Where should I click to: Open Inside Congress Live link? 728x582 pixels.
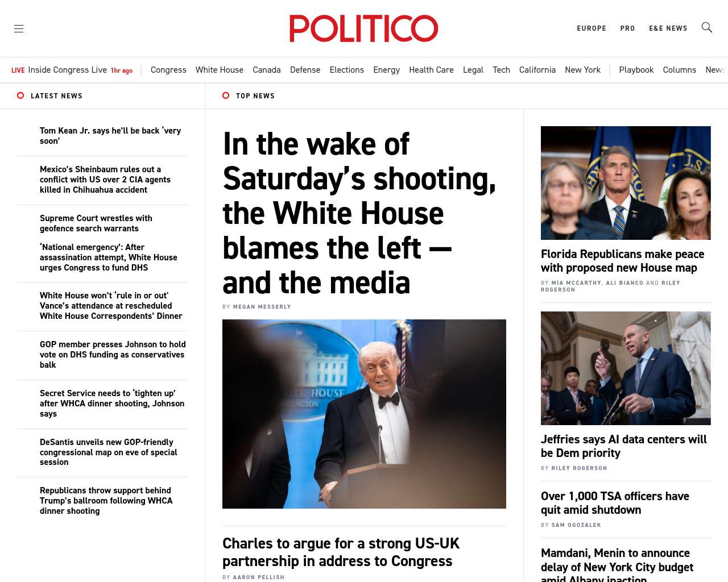click(x=67, y=70)
